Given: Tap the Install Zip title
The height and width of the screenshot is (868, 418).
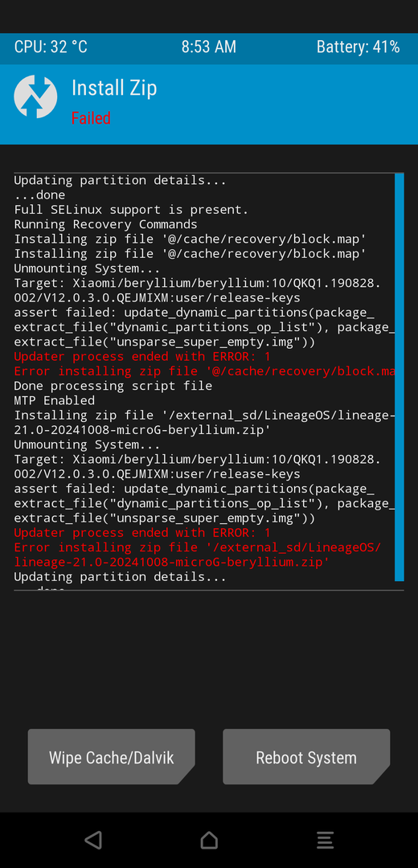Looking at the screenshot, I should pyautogui.click(x=114, y=88).
